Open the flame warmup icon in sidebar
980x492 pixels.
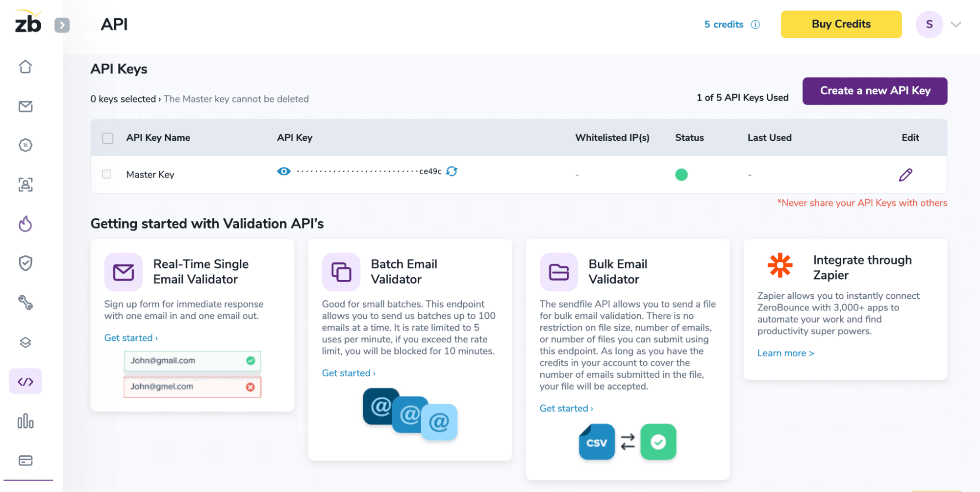click(x=25, y=224)
